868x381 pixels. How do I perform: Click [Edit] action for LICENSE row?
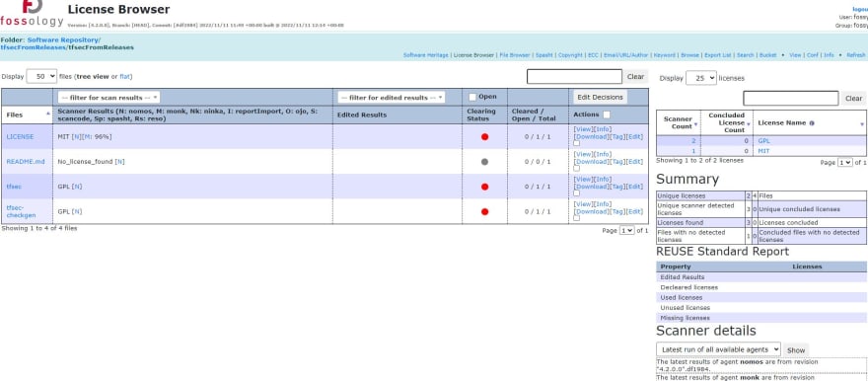(x=634, y=137)
